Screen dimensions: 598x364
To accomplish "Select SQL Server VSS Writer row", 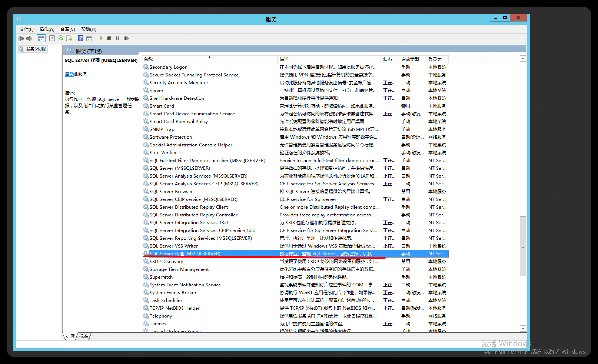I will [295, 246].
